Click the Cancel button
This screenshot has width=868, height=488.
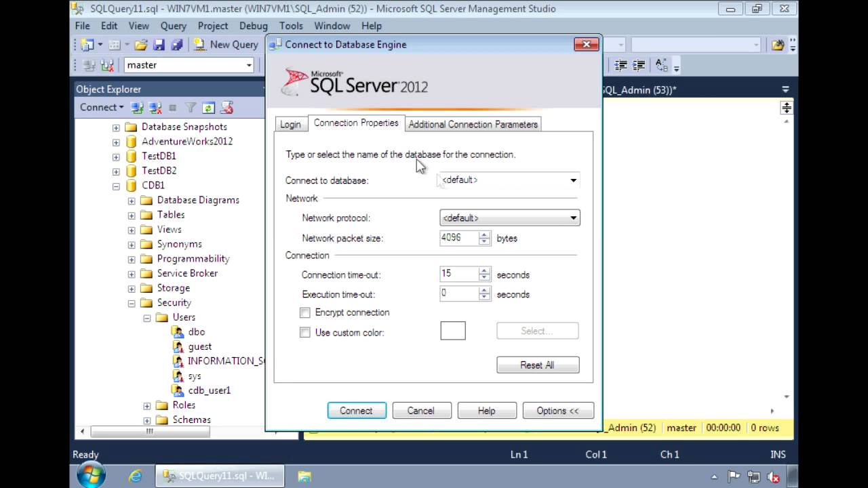pos(421,411)
